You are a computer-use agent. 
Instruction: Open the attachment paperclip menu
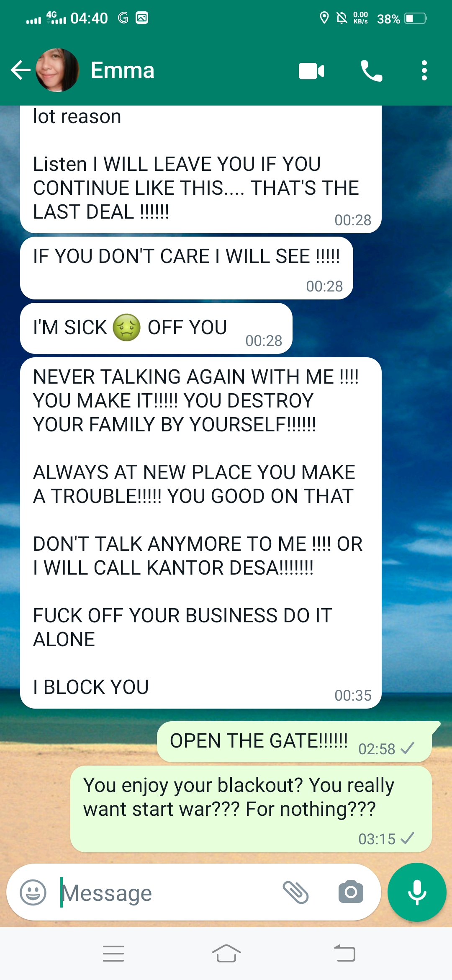pos(295,892)
